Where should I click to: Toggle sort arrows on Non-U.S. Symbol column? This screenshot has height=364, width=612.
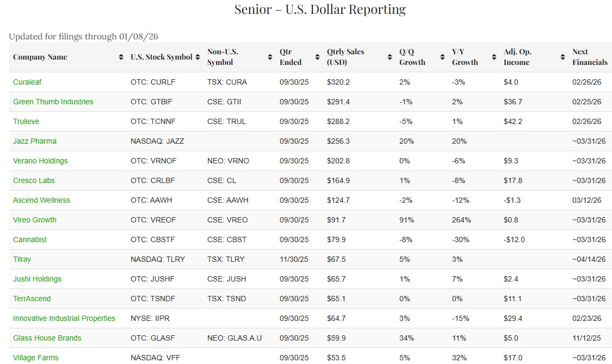(270, 57)
